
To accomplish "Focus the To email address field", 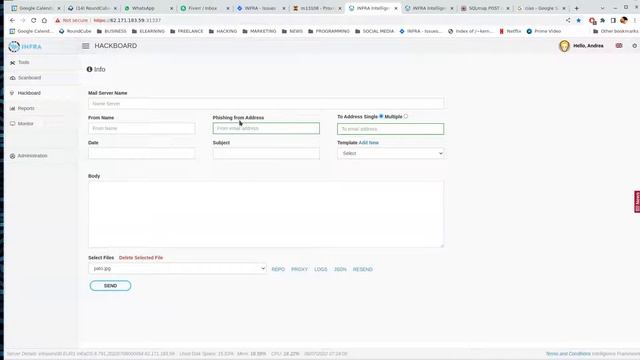I will pyautogui.click(x=390, y=129).
